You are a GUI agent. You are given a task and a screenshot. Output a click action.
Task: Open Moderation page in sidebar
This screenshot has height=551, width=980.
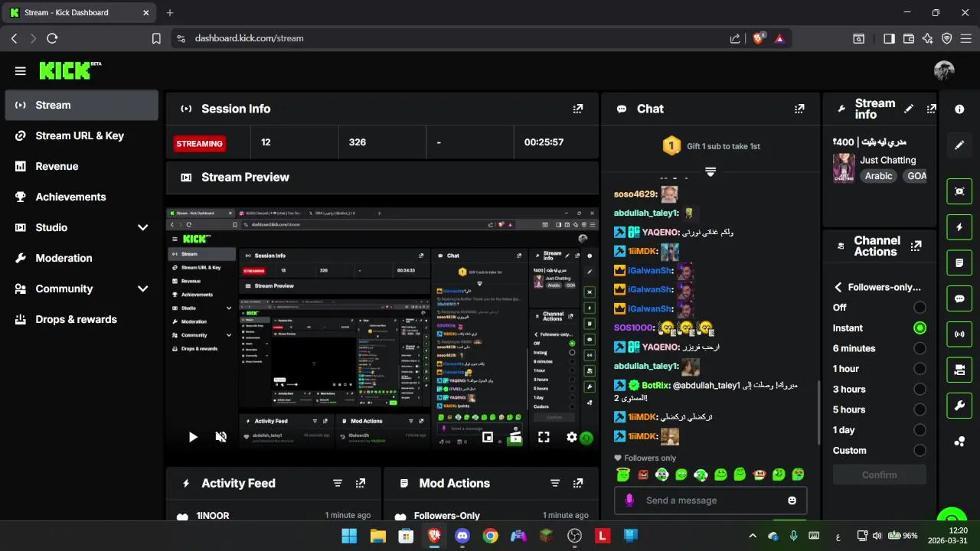[x=82, y=258]
